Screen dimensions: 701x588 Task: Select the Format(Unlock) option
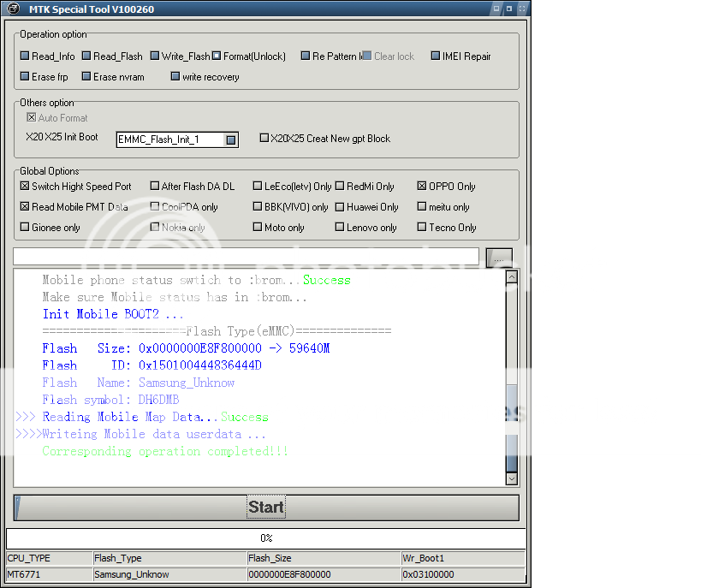pyautogui.click(x=217, y=56)
